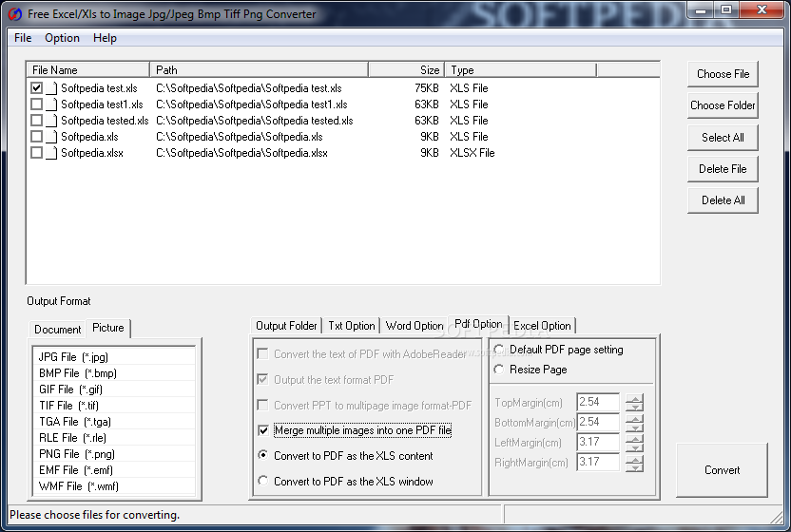
Task: Select EMF File (*.emf) format
Action: [x=114, y=470]
